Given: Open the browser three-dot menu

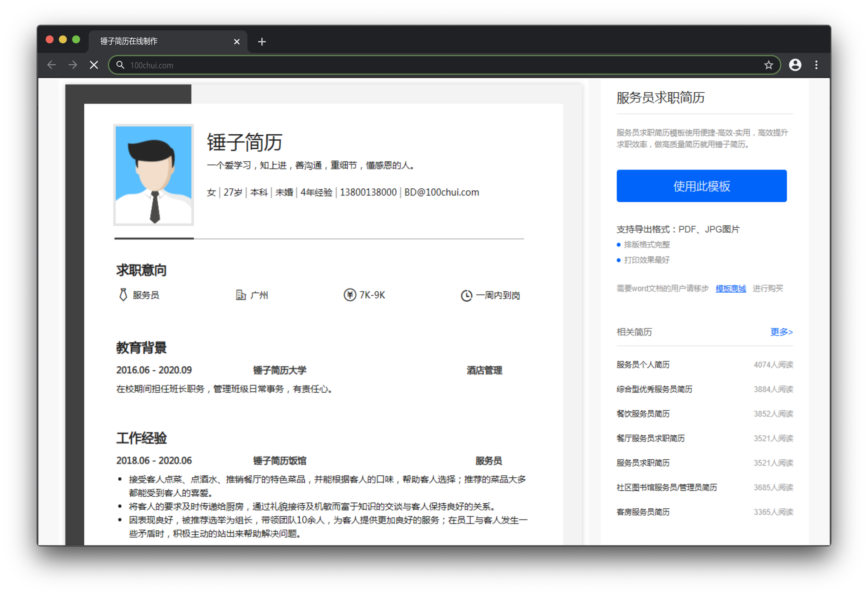Looking at the screenshot, I should (x=816, y=65).
